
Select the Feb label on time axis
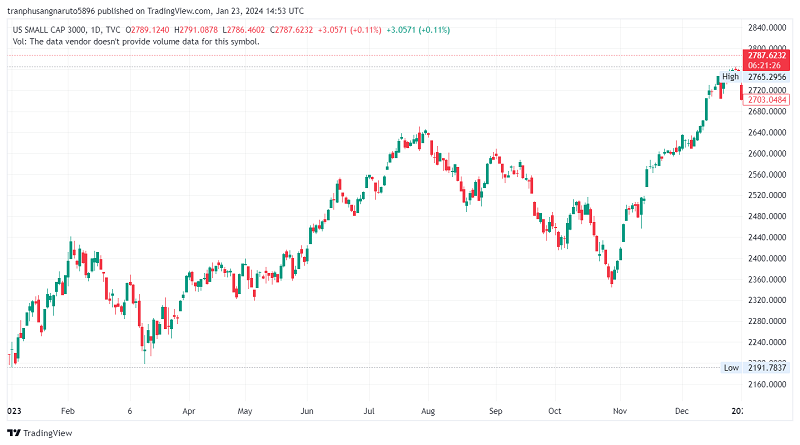68,410
